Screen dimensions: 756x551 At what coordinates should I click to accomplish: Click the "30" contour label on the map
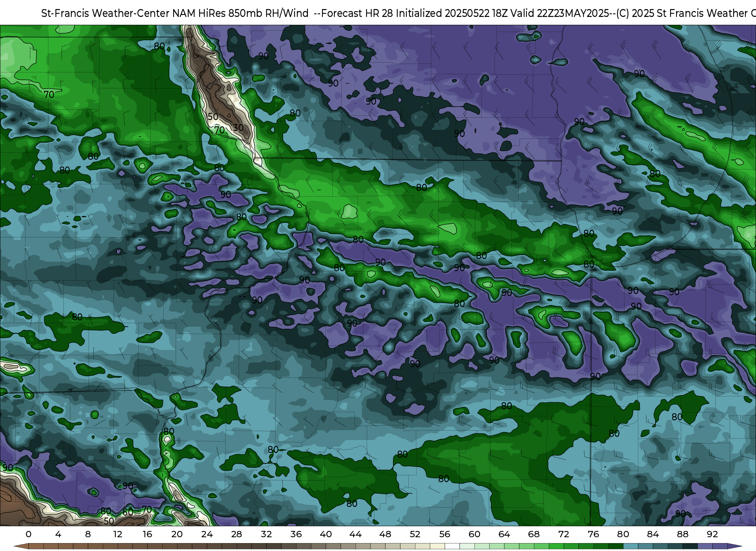[238, 128]
